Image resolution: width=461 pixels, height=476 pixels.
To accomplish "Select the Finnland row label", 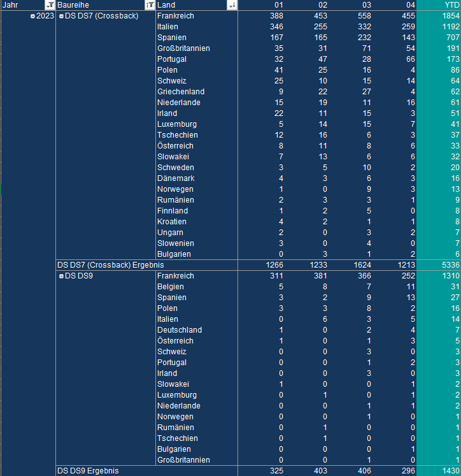I will click(173, 211).
